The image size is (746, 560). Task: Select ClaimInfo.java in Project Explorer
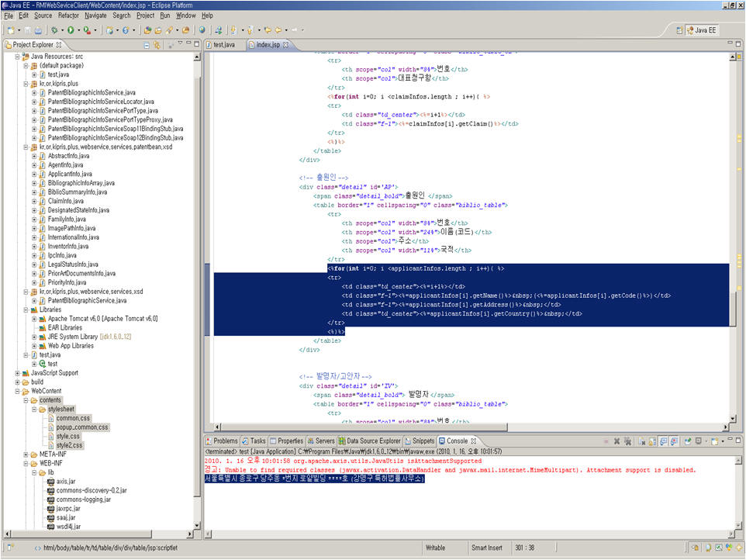[65, 201]
